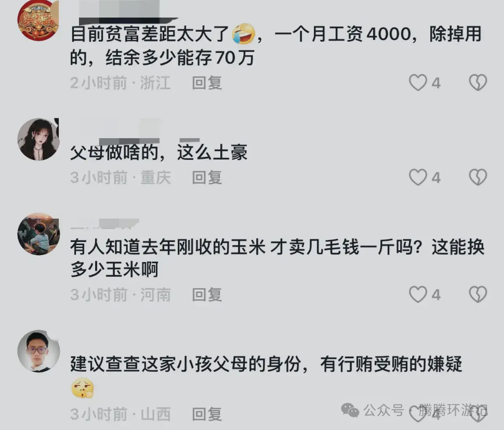Like the Henan comment about corn prices
Viewport: 504px width, 430px height.
click(x=418, y=294)
